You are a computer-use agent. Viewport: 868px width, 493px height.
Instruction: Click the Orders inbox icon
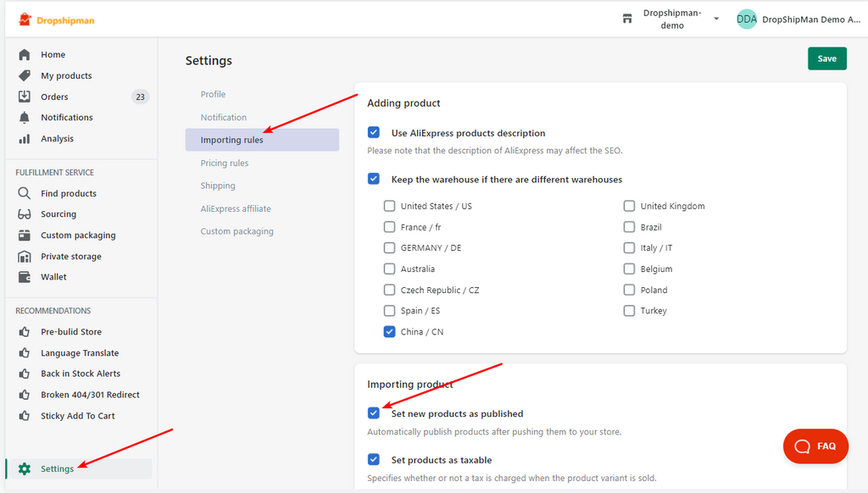pos(25,97)
